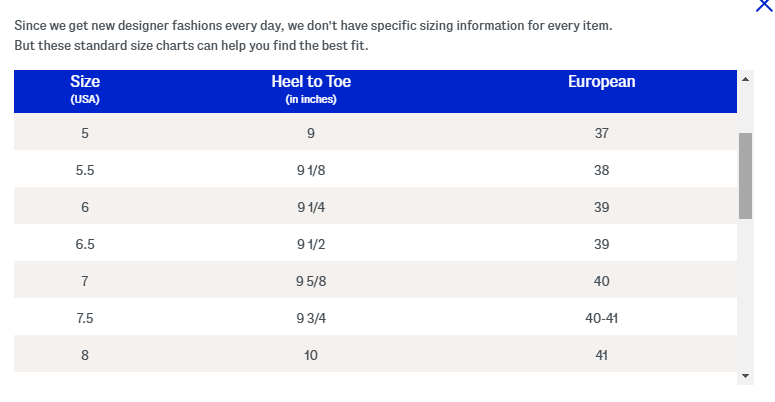Viewport: 775px width, 402px height.
Task: Click the Size (USA) column header
Action: coord(85,89)
